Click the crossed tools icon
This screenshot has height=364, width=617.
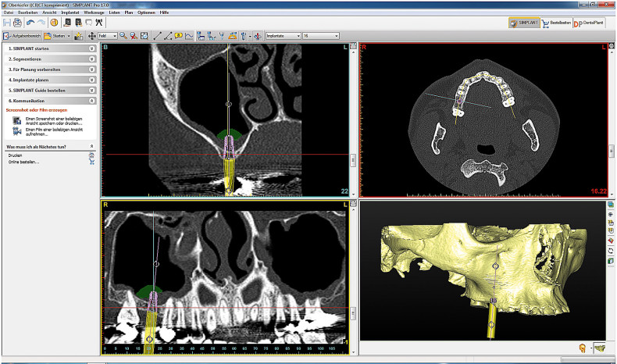coord(98,23)
